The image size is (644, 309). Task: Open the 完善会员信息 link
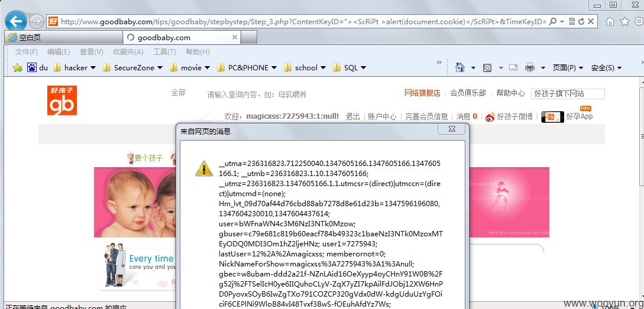426,116
